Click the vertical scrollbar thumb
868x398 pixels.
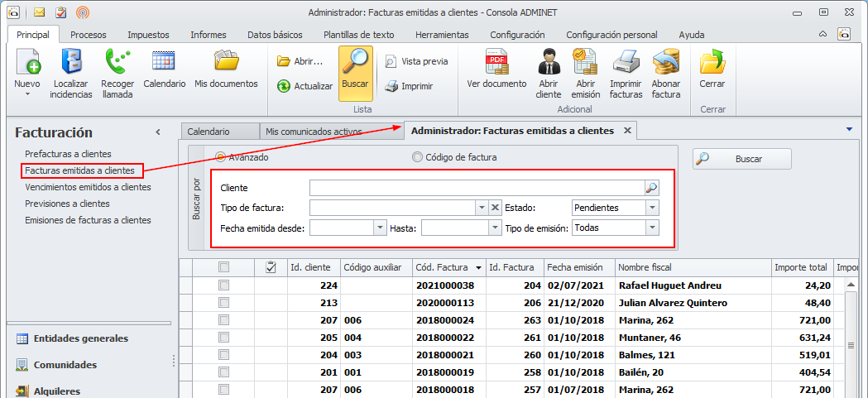click(851, 345)
